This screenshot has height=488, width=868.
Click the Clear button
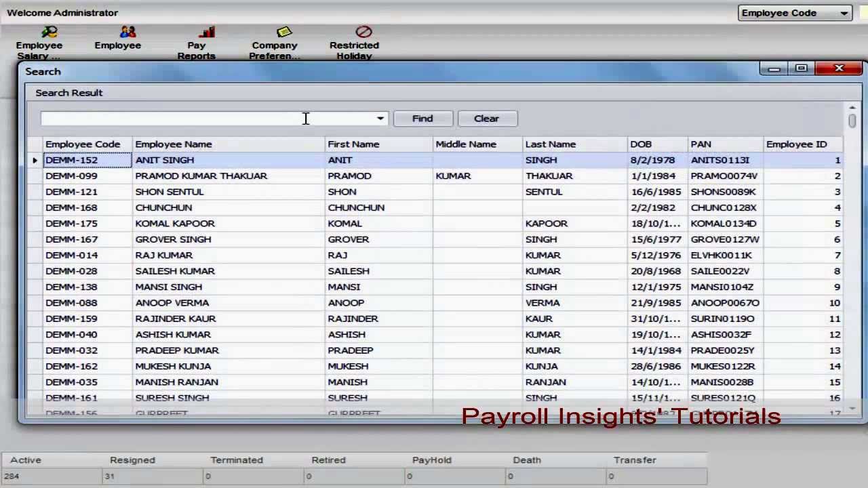[486, 119]
